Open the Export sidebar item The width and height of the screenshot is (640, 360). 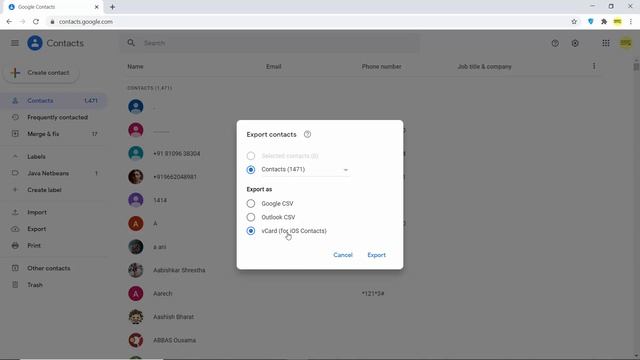coord(54,229)
